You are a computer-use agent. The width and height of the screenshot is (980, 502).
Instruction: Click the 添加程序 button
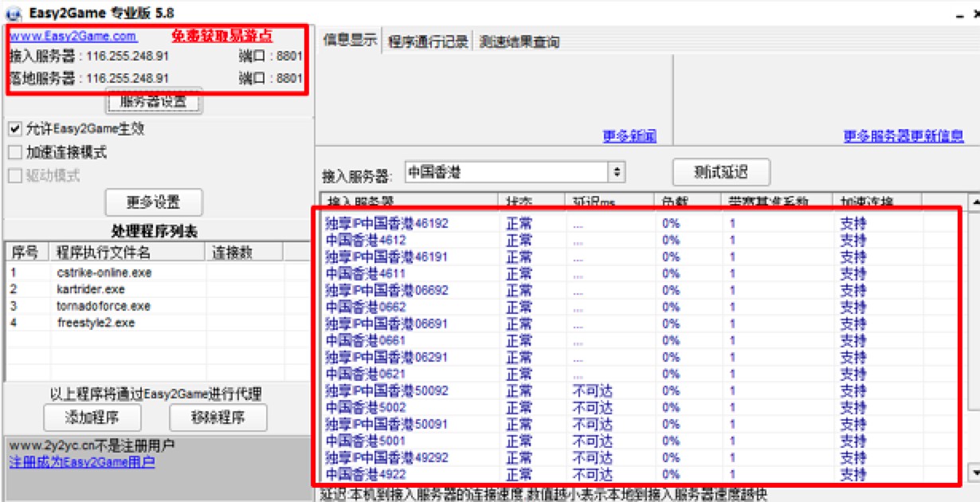92,417
